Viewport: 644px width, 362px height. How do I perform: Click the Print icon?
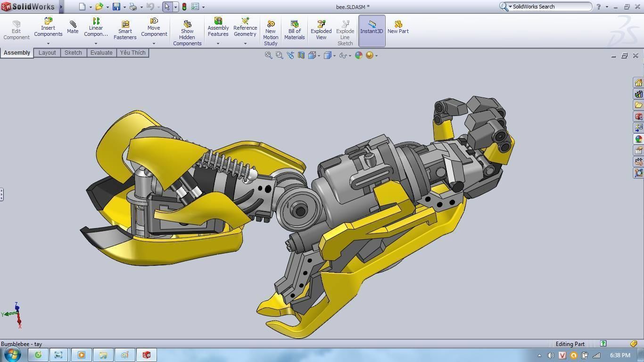coord(133,7)
